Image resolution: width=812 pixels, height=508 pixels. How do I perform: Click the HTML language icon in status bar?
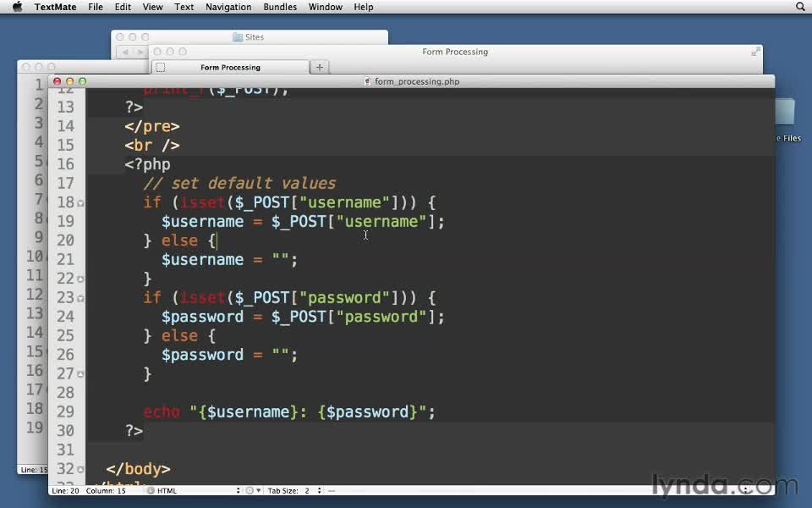(151, 491)
